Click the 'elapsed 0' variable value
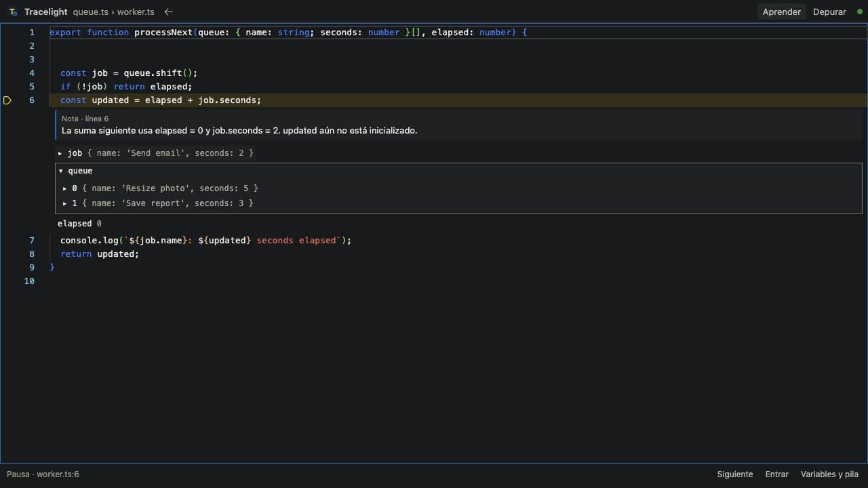 79,224
